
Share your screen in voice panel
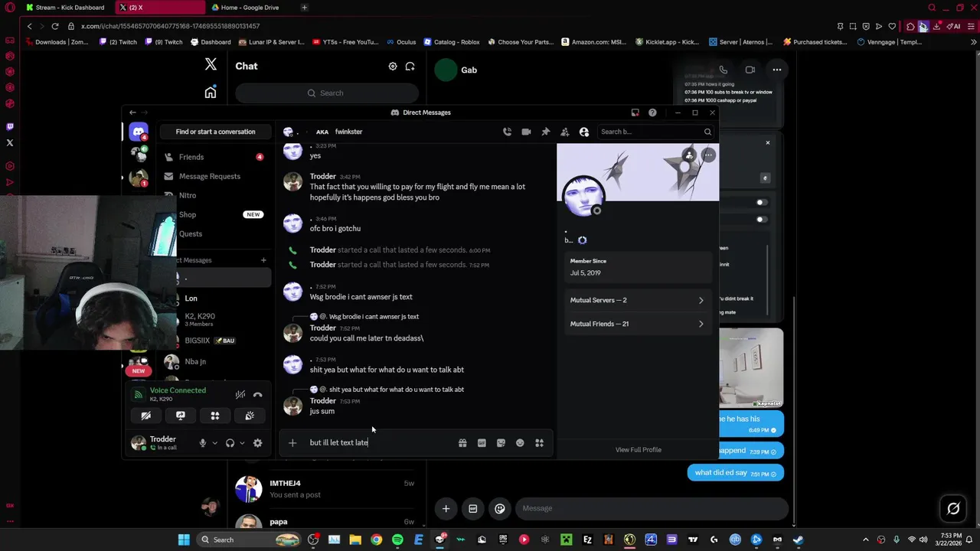pyautogui.click(x=181, y=416)
